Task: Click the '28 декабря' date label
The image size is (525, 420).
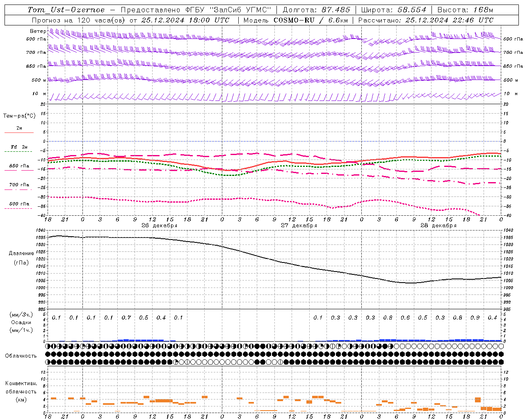Action: 438,226
